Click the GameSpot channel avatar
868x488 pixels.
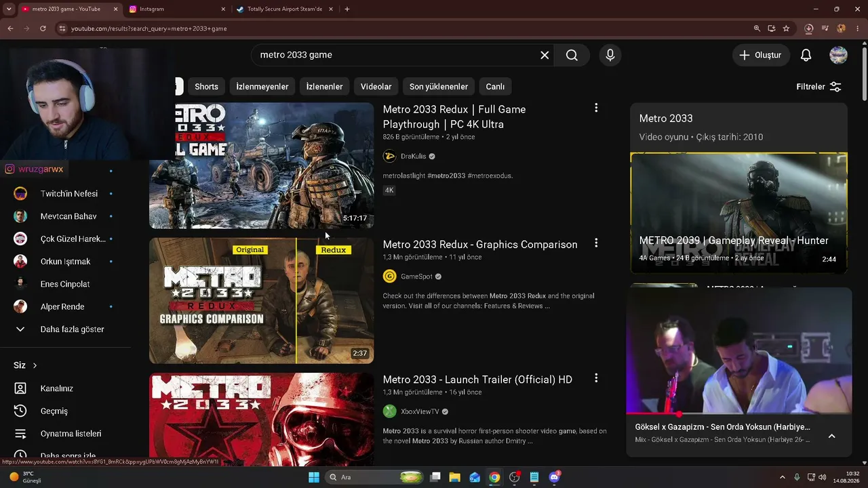click(x=389, y=277)
